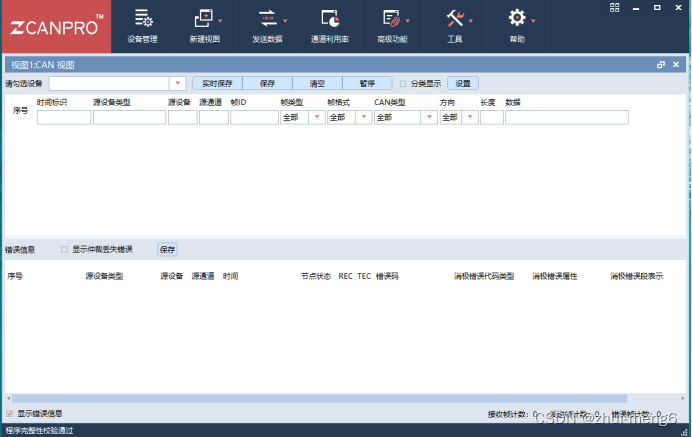Viewport: 692px width, 437px height.
Task: Click the 源通道 filter input field
Action: (x=214, y=117)
